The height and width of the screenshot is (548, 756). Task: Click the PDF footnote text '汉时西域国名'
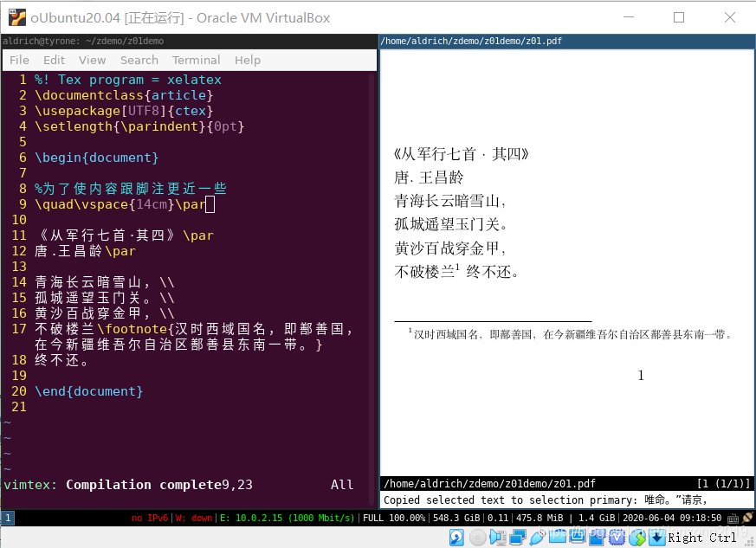[446, 334]
